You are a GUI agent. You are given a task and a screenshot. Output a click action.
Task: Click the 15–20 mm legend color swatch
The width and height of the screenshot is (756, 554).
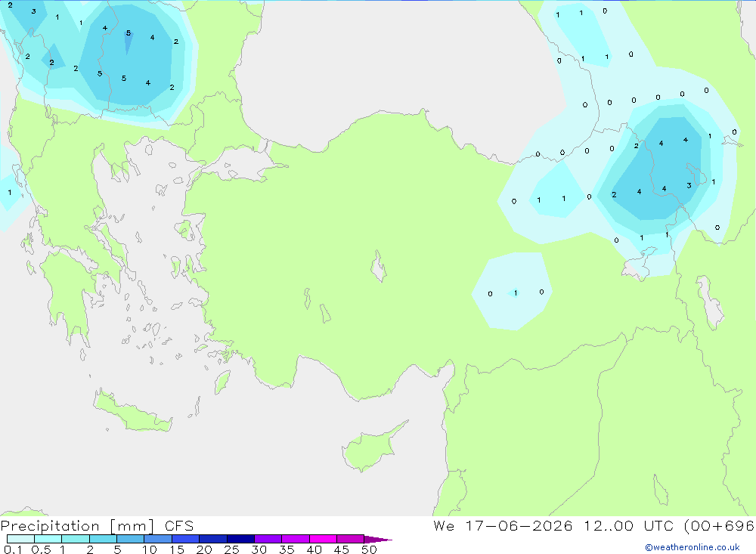(x=185, y=539)
